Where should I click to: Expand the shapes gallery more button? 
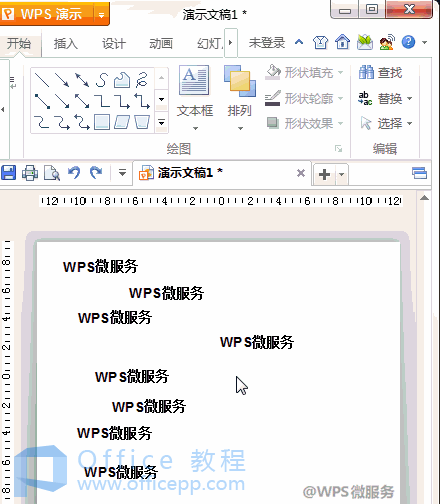click(162, 123)
